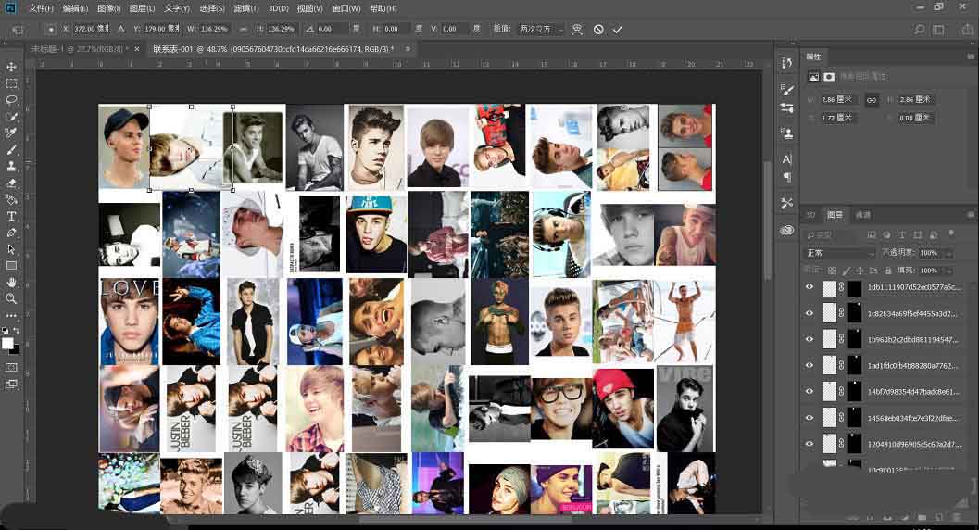Select the Hand tool

tap(11, 283)
